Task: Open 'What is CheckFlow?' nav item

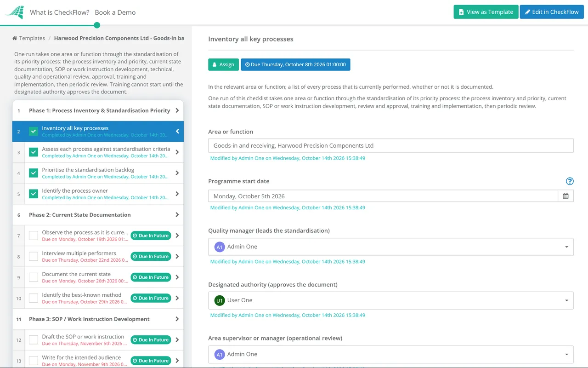Action: click(60, 12)
